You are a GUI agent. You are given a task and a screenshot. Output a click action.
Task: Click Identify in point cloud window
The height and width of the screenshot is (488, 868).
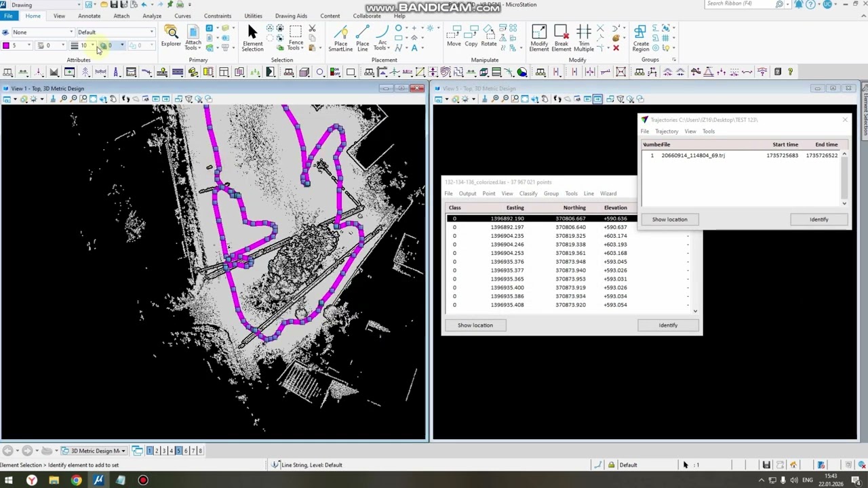(x=668, y=325)
